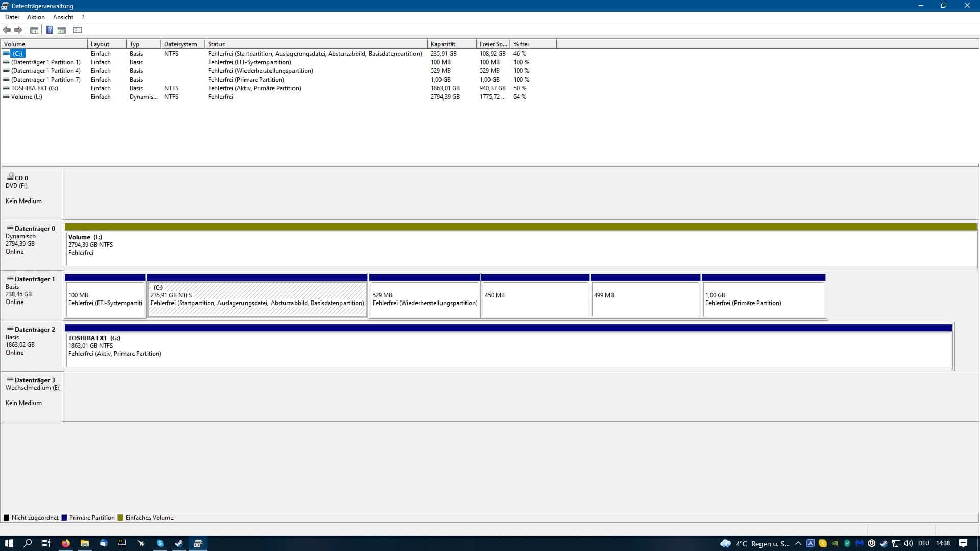The height and width of the screenshot is (551, 980).
Task: Click the Datenträgerverwaltung taskbar icon
Action: [198, 543]
